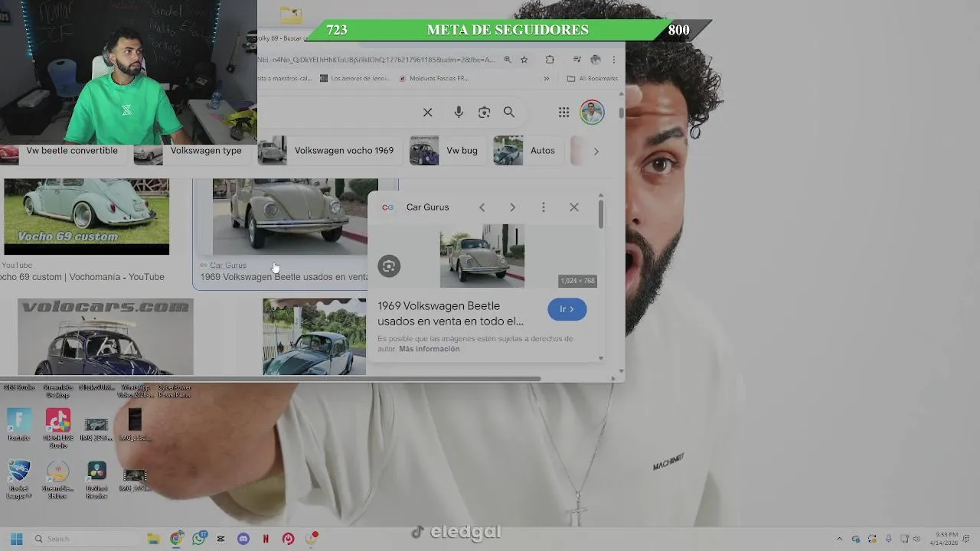Click the Car Gurus source name in preview
Image resolution: width=980 pixels, height=551 pixels.
427,207
